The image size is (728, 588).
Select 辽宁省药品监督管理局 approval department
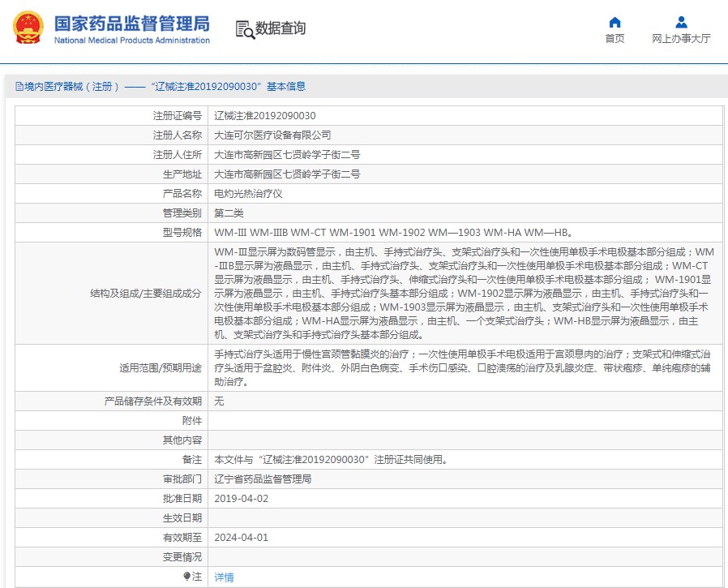pyautogui.click(x=263, y=479)
